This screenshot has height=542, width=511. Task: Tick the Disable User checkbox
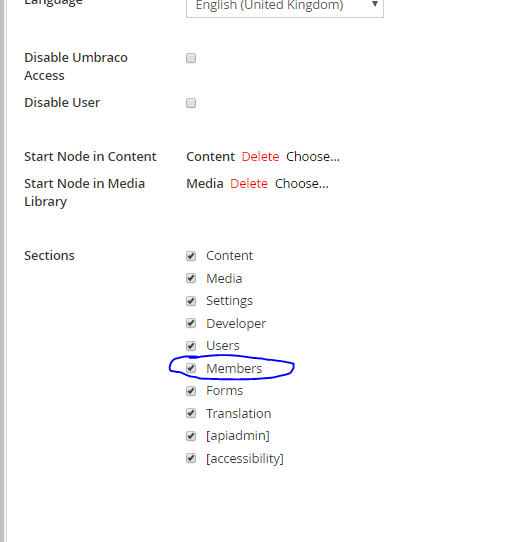[x=191, y=103]
